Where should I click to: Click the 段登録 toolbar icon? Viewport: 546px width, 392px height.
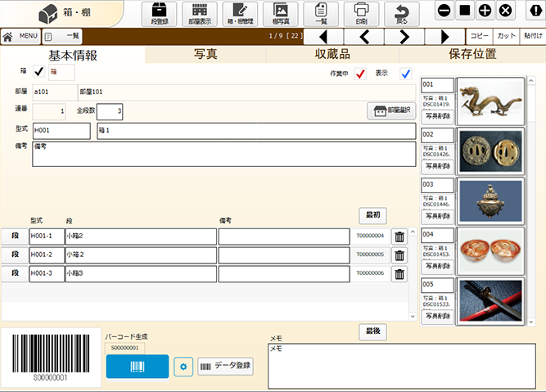[x=160, y=14]
